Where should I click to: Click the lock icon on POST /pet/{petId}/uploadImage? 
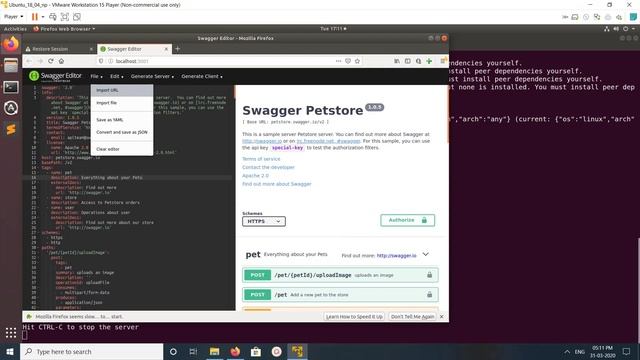point(429,275)
